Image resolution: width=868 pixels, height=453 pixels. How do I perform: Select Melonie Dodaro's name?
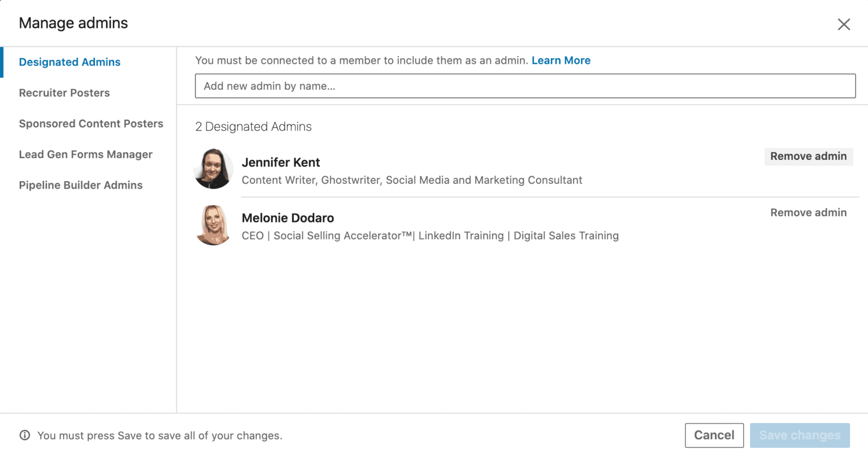[288, 217]
